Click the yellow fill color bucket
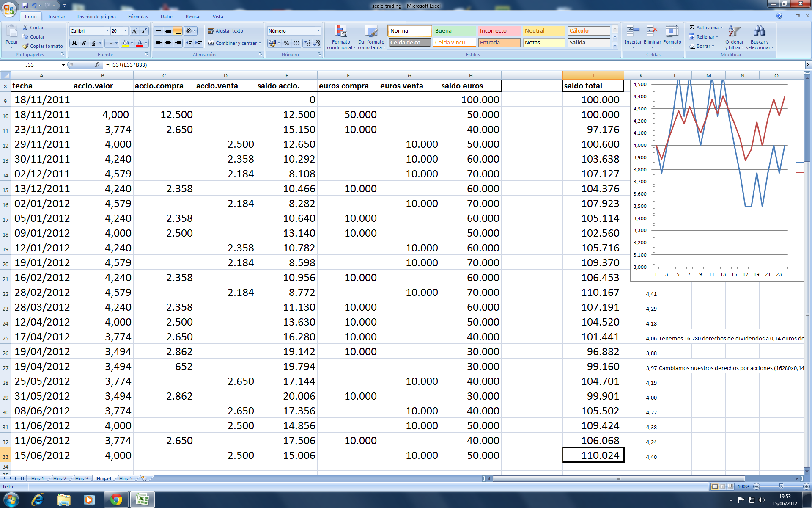 click(x=126, y=43)
